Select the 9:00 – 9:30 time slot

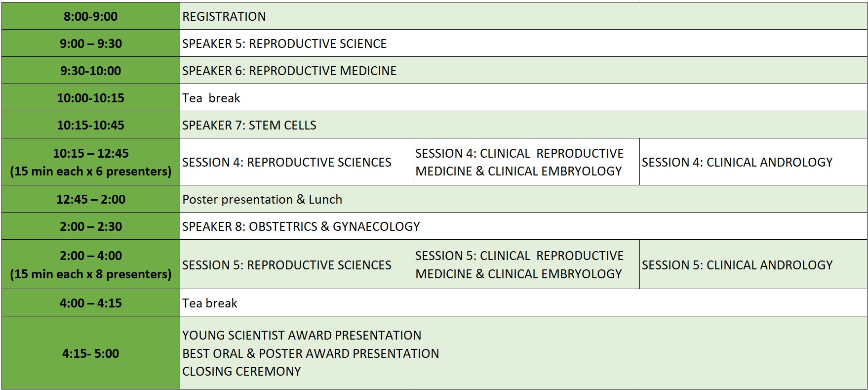coord(90,43)
